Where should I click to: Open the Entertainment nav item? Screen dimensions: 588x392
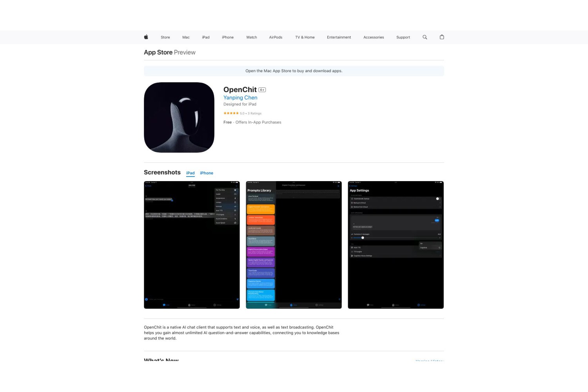pos(339,37)
